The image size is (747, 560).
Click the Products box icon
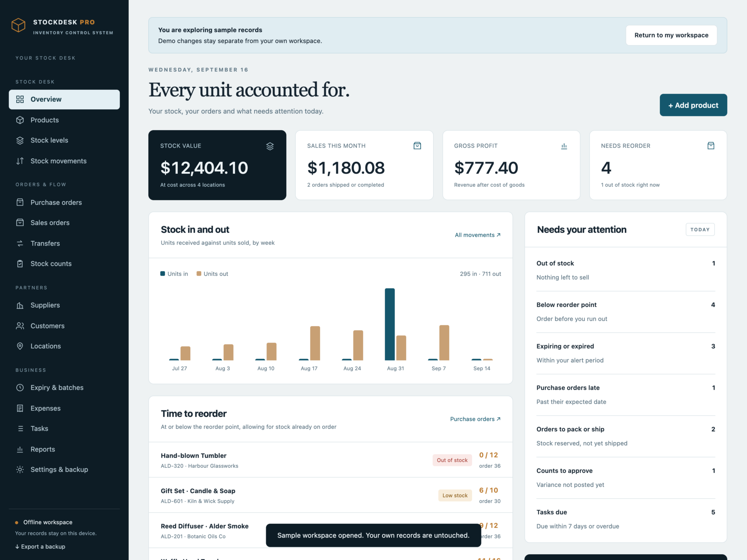20,120
